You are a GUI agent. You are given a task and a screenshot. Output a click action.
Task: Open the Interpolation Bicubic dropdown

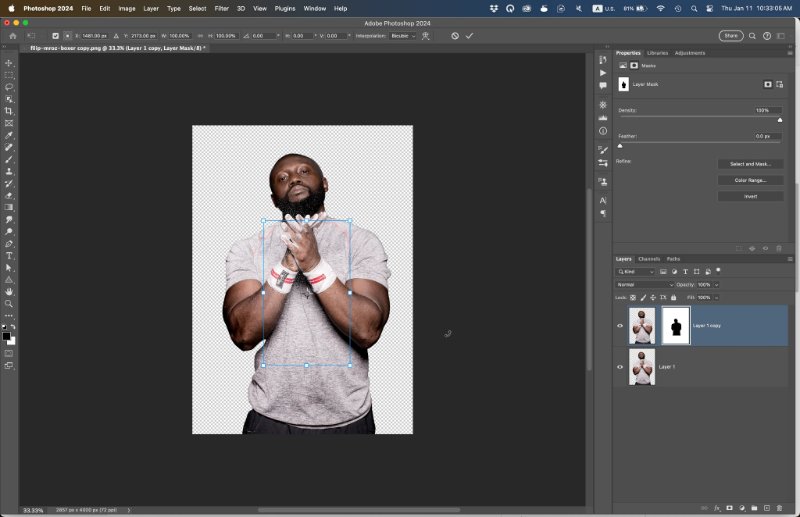pyautogui.click(x=401, y=36)
